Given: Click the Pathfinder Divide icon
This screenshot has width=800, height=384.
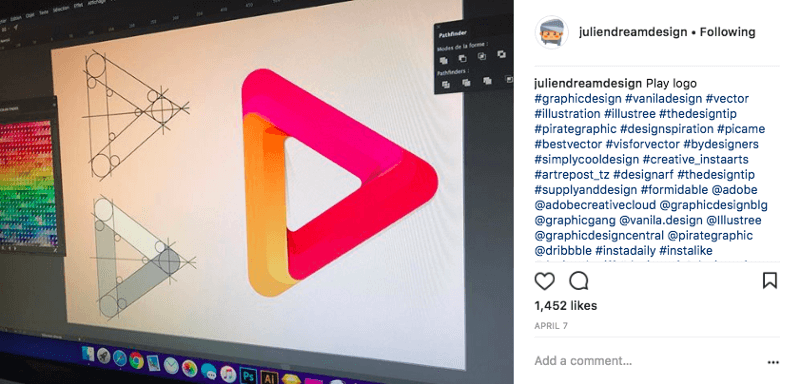Looking at the screenshot, I should [x=446, y=85].
